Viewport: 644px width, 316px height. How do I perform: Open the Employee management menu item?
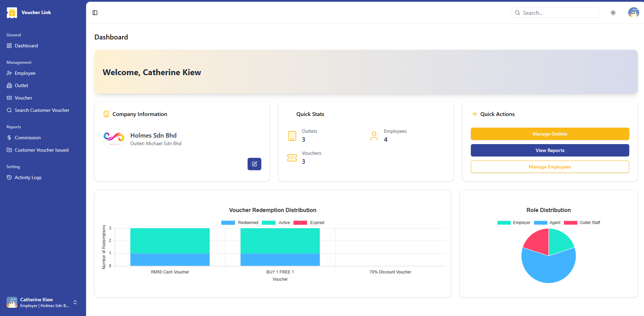(25, 73)
